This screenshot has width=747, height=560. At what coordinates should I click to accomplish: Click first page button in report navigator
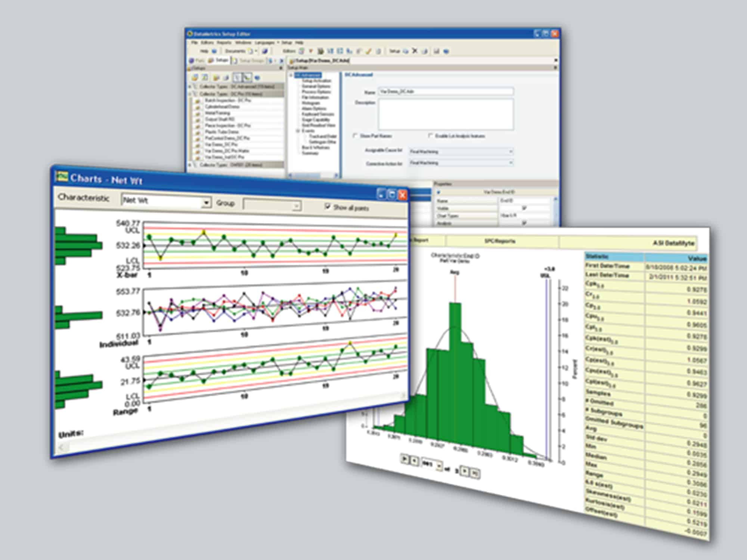click(x=404, y=458)
